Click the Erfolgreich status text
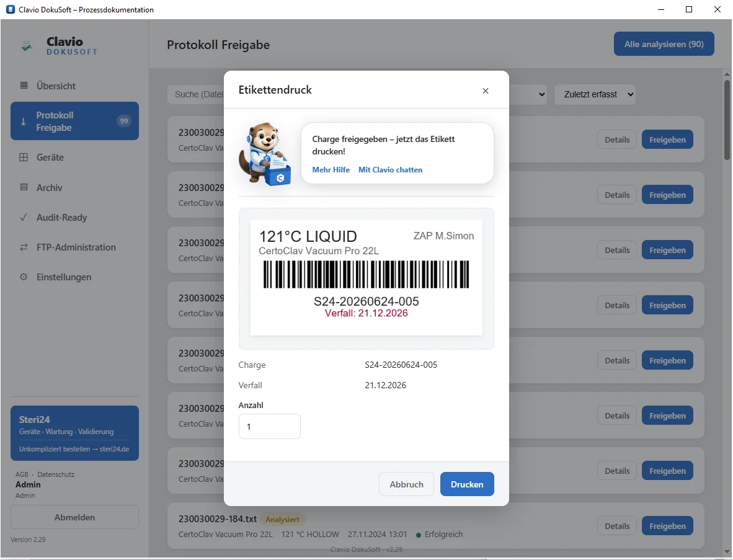Screen dimensions: 733x560 (443, 535)
